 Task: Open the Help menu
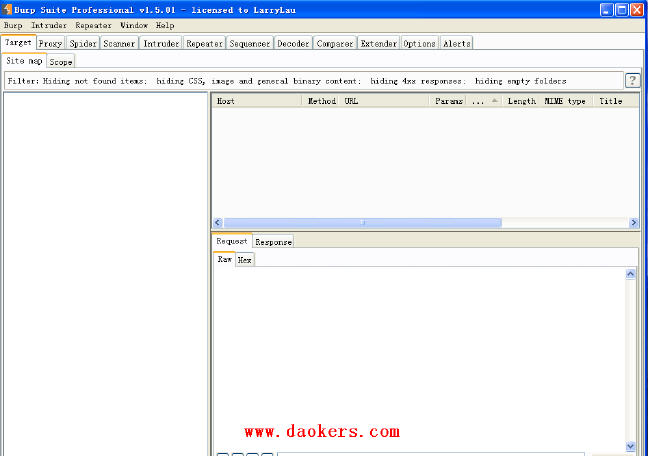tap(165, 25)
